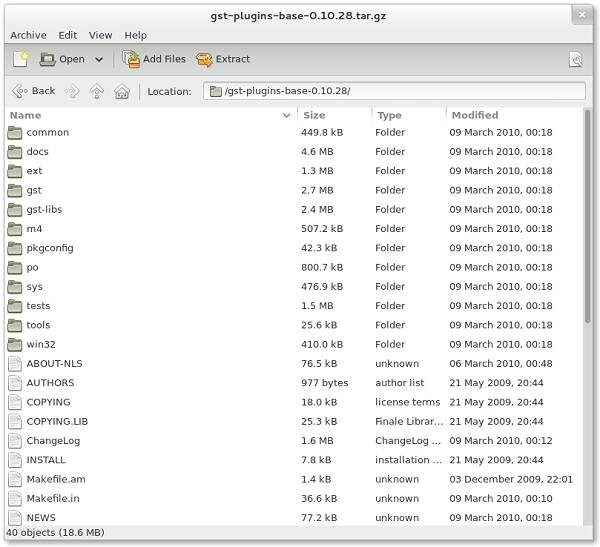Click the file name 'ChangeLog'
Viewport: 600px width, 547px height.
53,441
